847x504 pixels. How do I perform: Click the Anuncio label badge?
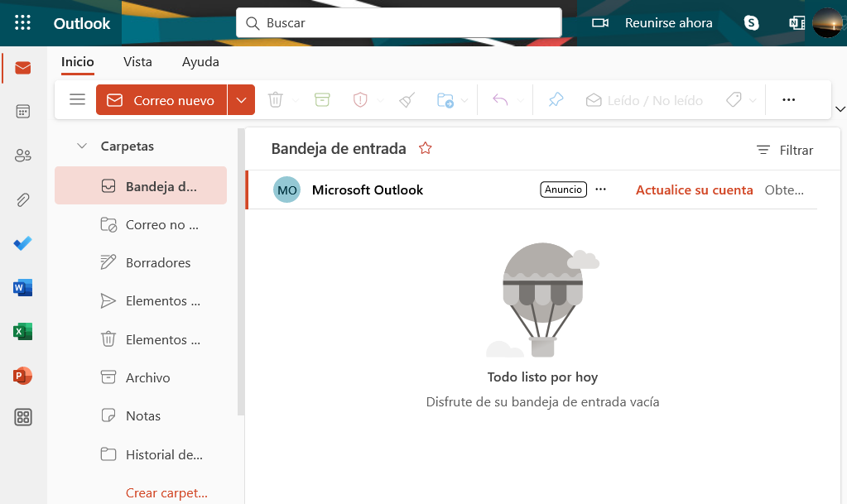point(563,190)
